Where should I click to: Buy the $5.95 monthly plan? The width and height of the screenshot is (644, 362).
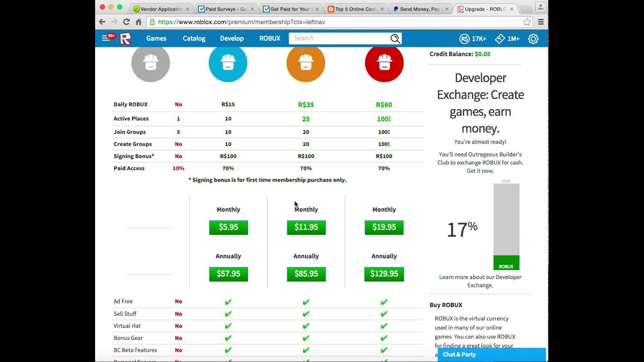point(228,227)
